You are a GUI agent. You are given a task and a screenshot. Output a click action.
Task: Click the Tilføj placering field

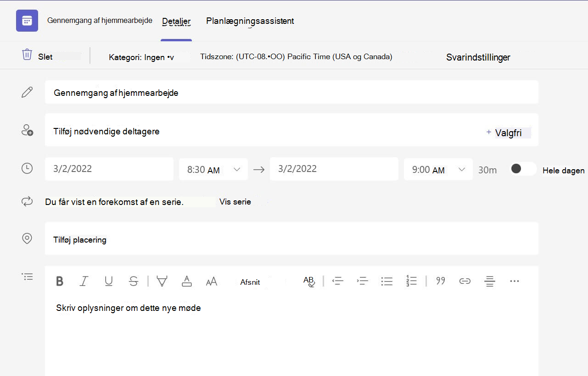[x=291, y=238]
